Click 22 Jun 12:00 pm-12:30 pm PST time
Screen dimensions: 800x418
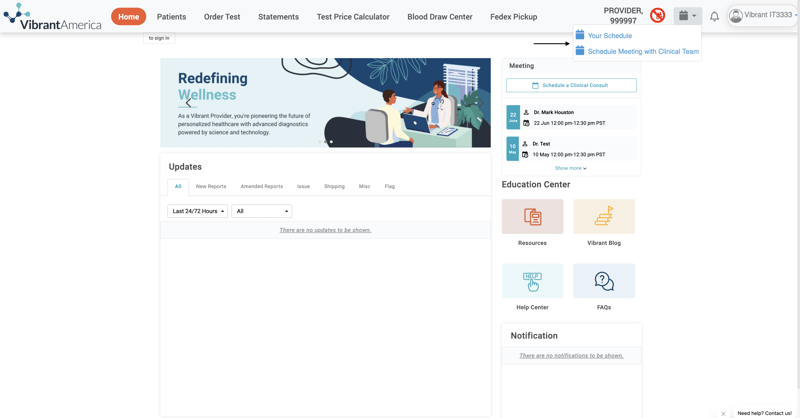(569, 123)
